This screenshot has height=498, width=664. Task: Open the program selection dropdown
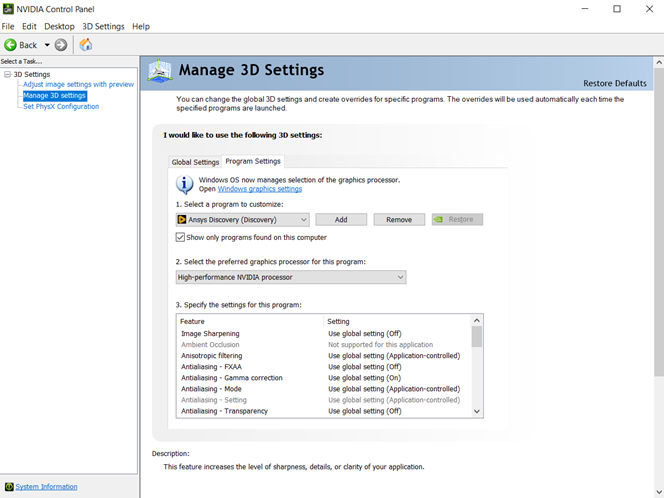243,219
